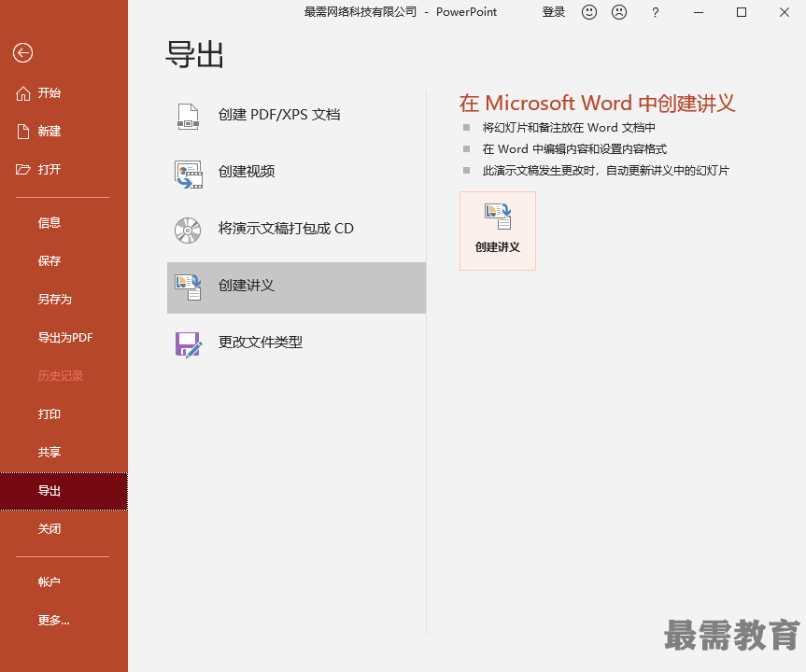Choose 导出为PDF in the sidebar

[x=64, y=338]
